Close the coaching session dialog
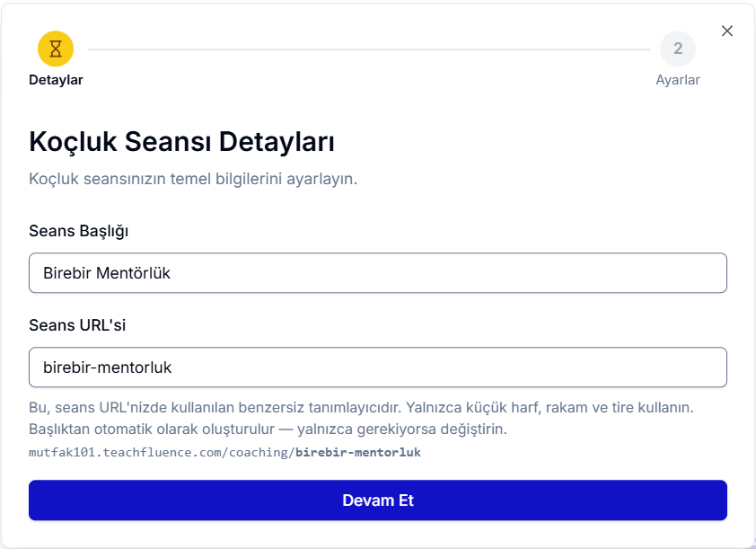Screen dimensions: 756x549 (x=727, y=31)
